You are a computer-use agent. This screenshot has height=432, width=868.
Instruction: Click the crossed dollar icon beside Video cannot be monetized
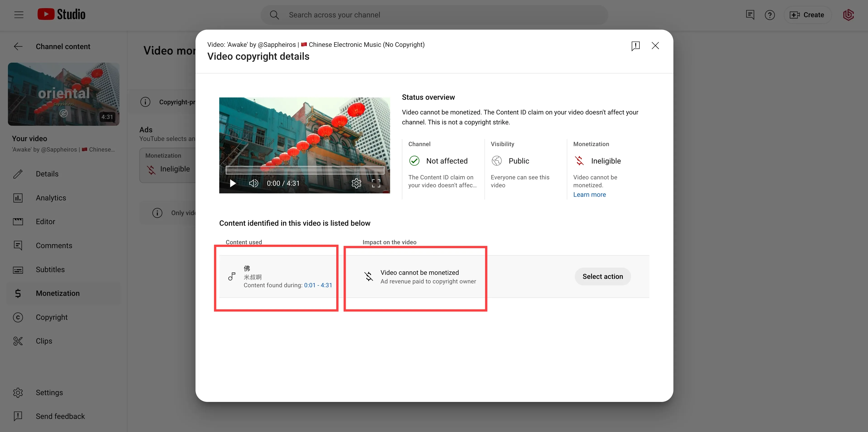[369, 276]
